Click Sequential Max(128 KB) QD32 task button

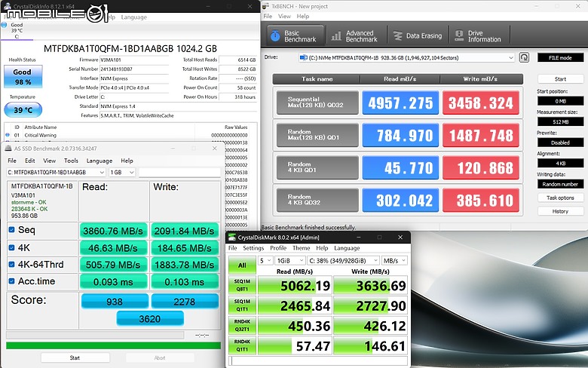[x=317, y=103]
